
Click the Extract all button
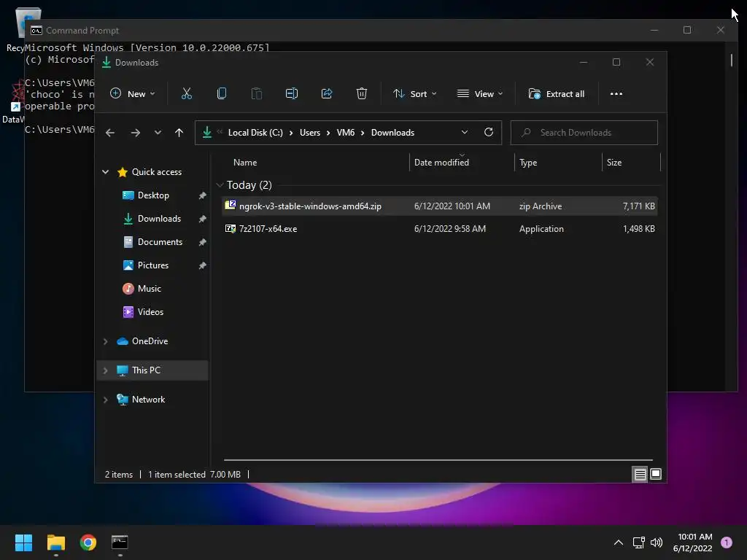tap(557, 94)
